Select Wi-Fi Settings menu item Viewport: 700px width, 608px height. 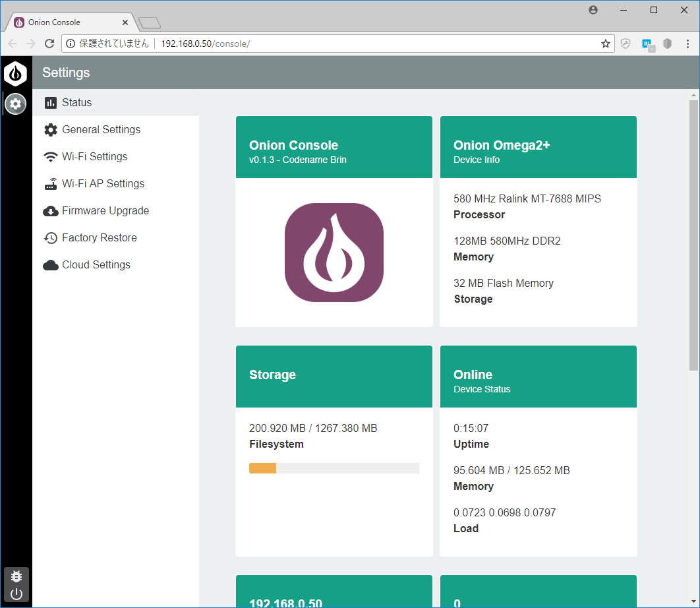pos(115,157)
